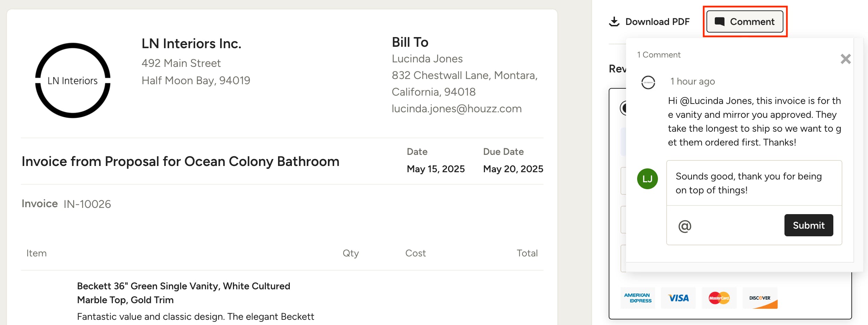Select the MasterCard icon
868x325 pixels.
click(719, 298)
